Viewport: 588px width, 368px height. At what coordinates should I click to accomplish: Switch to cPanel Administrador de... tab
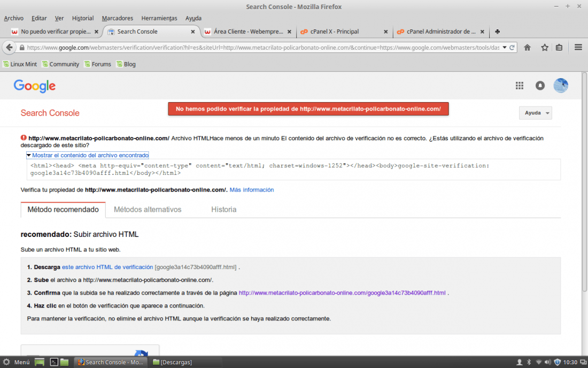pos(440,32)
